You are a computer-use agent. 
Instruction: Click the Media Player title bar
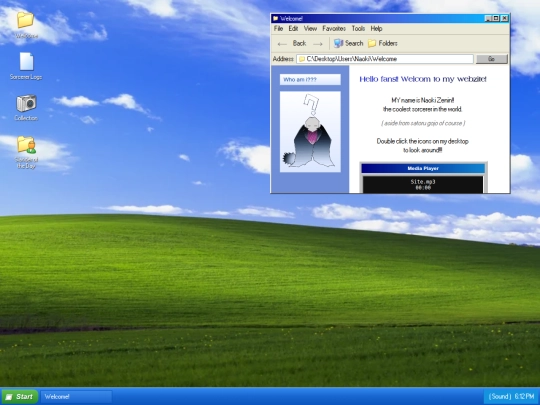[x=423, y=168]
